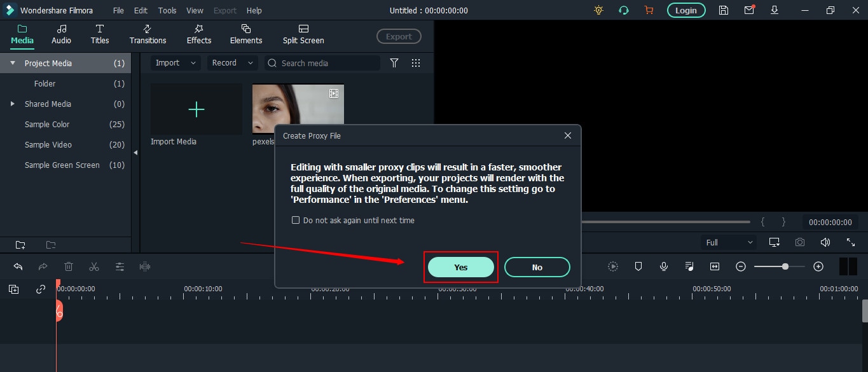Image resolution: width=868 pixels, height=372 pixels.
Task: Open the shopping cart icon
Action: point(649,10)
